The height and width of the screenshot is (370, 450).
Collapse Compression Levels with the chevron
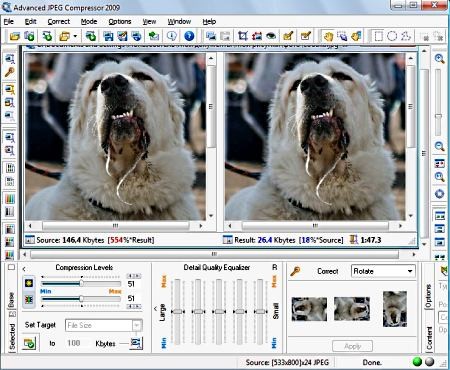coord(24,268)
